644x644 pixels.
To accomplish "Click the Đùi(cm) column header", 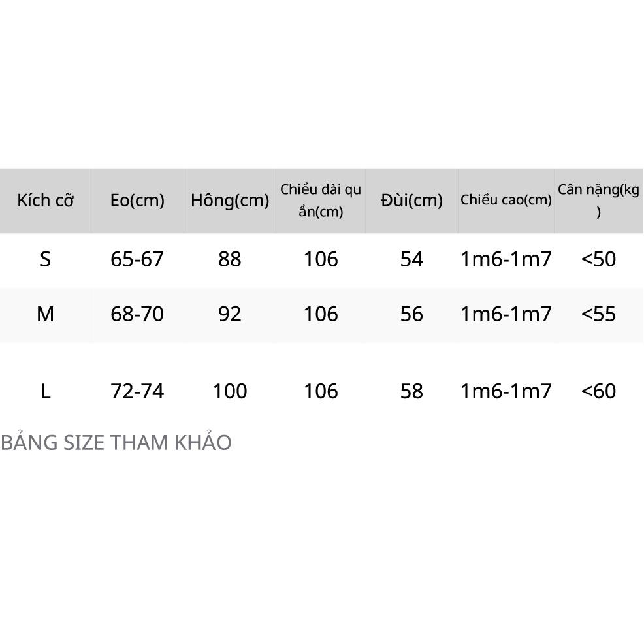I will 411,201.
